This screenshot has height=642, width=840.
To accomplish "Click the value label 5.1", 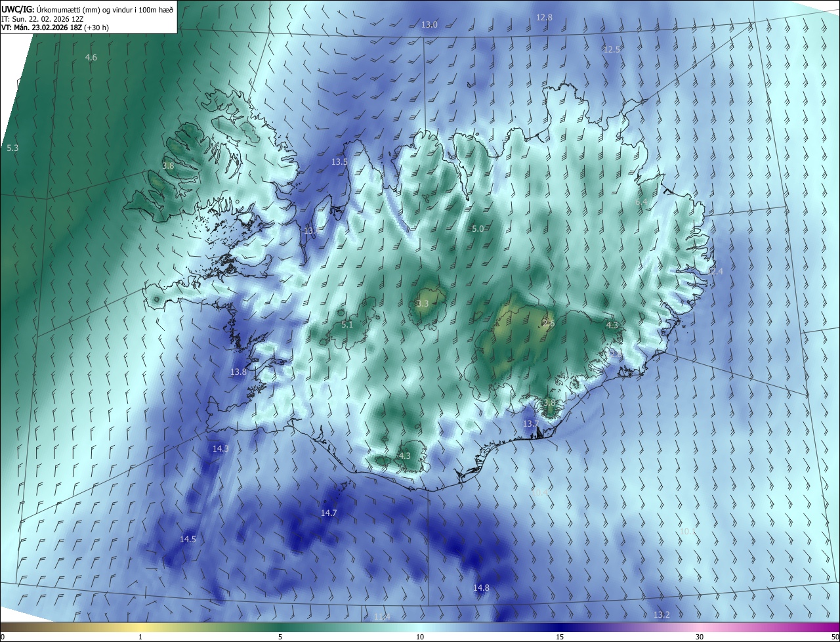I will coord(347,324).
